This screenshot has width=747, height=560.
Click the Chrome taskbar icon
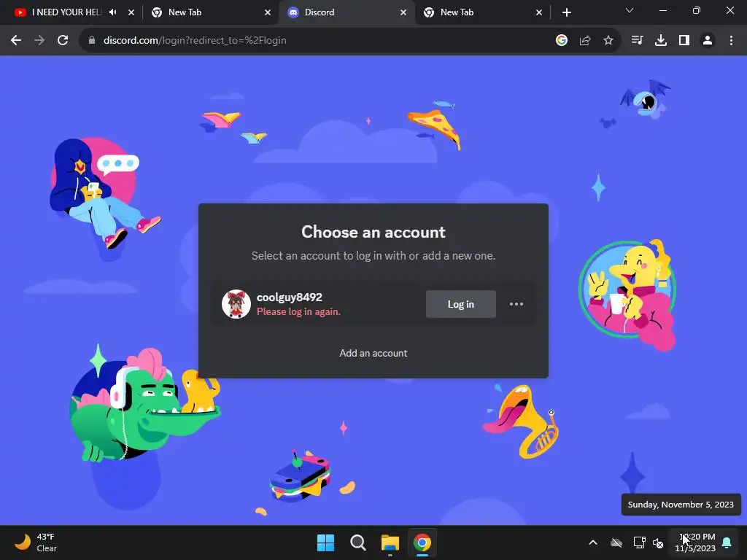click(422, 542)
